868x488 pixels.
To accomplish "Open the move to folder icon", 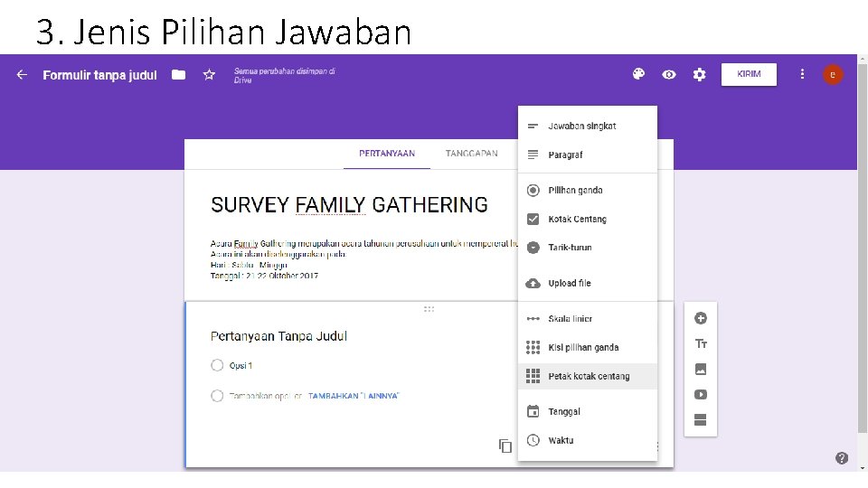I will point(178,75).
